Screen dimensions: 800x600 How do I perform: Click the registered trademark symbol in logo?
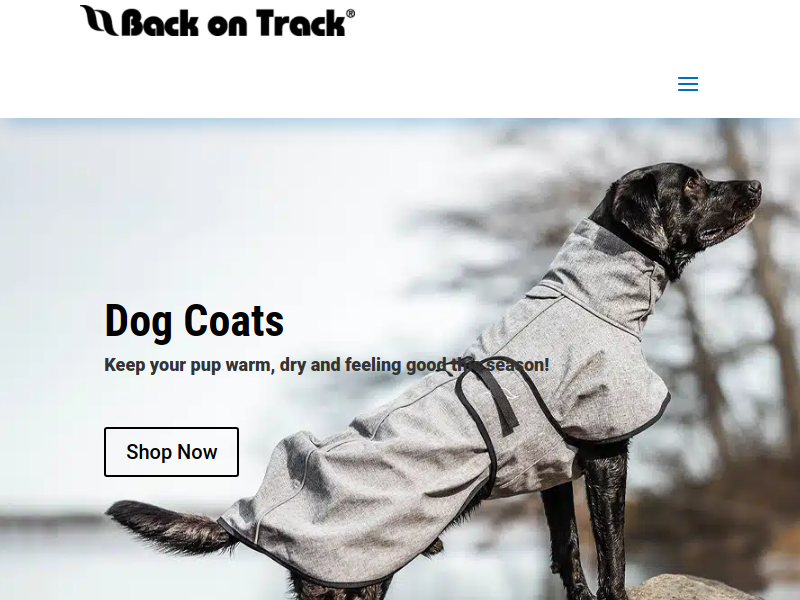(x=351, y=14)
